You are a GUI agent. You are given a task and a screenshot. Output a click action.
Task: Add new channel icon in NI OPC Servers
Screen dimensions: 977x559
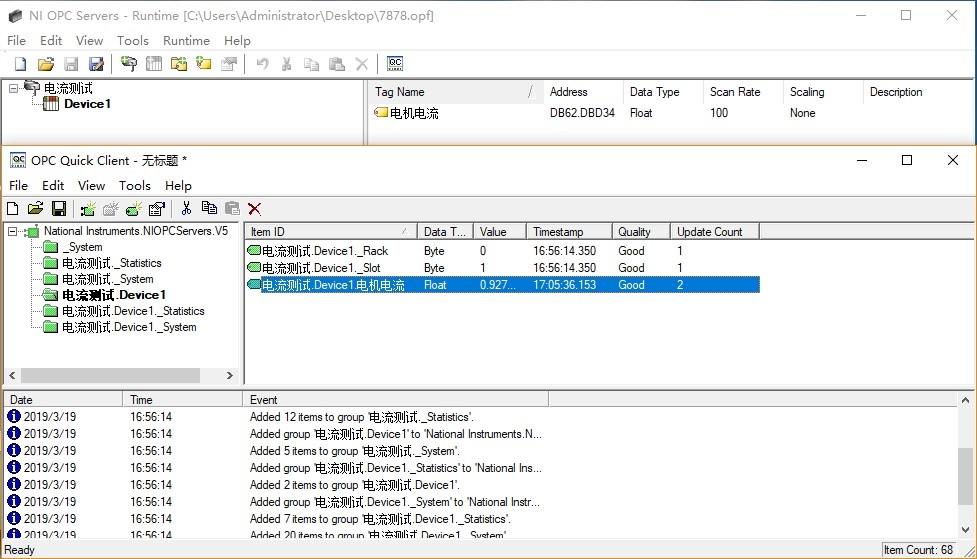(x=129, y=64)
